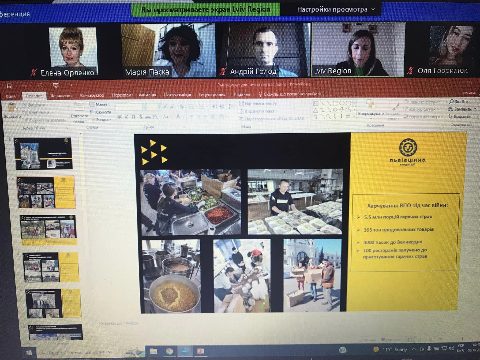
Task: Expand the Макет slide layout dropdown
Action: click(101, 105)
